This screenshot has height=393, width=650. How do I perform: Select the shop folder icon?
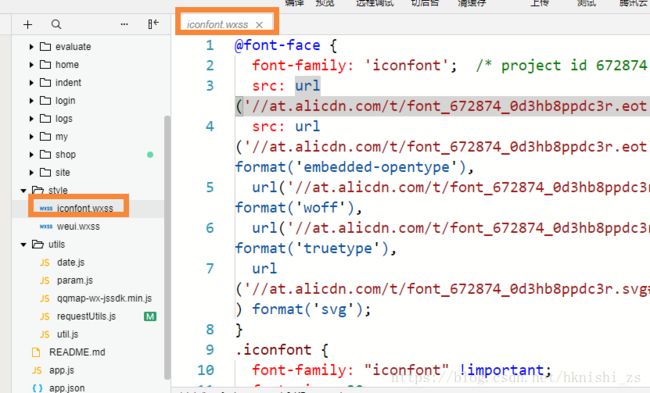coord(45,154)
